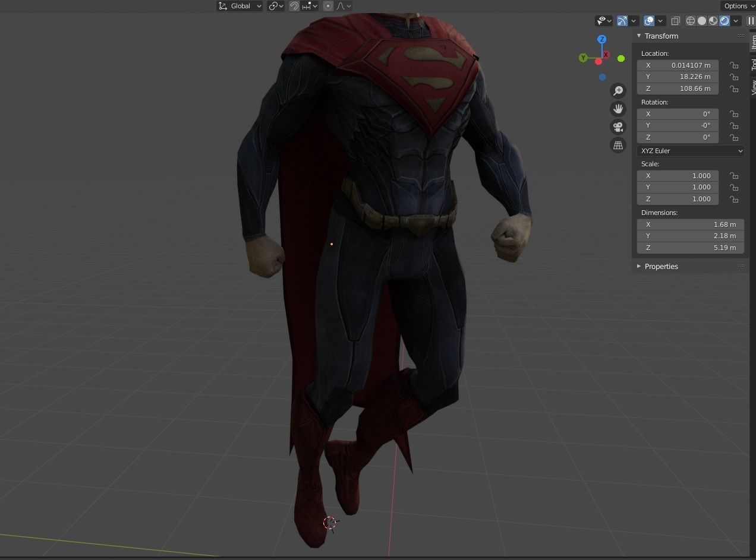
Task: Click the zoom view magnifier icon
Action: click(x=618, y=90)
